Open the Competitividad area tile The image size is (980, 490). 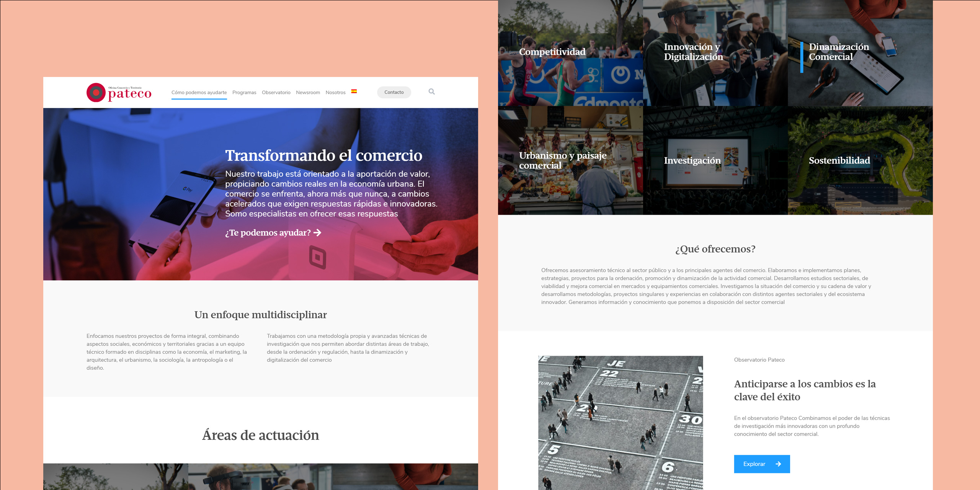570,54
